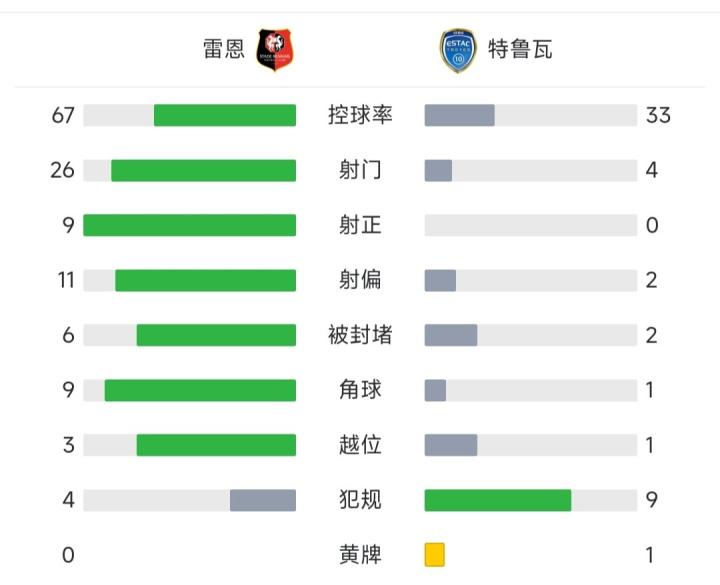Click the 射门 shots stat label

[x=360, y=170]
